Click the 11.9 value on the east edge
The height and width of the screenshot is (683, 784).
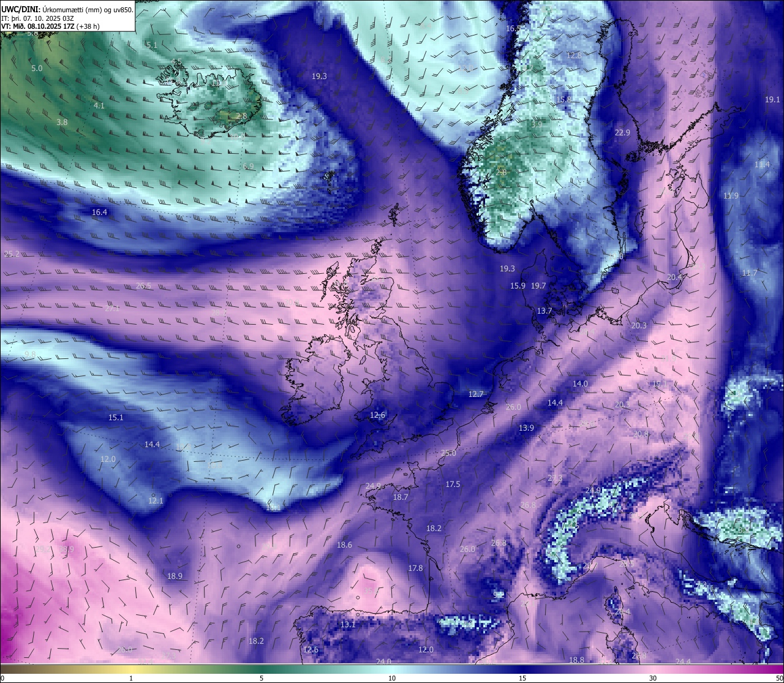coord(731,195)
